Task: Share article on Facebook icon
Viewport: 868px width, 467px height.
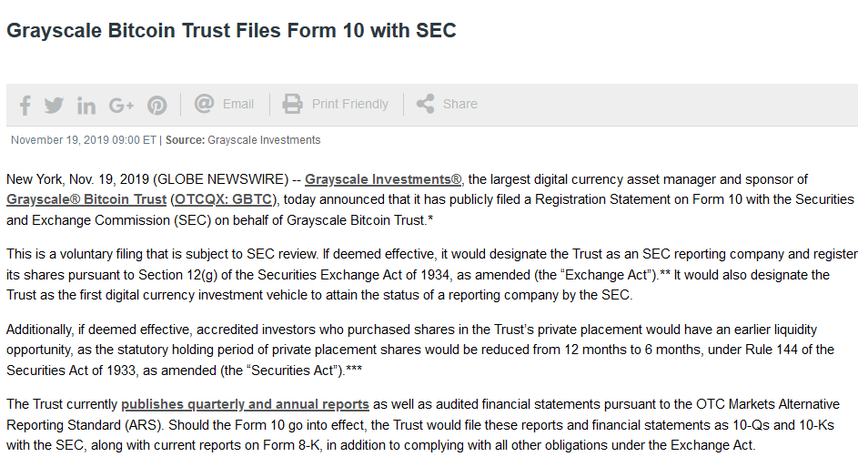Action: pyautogui.click(x=25, y=106)
